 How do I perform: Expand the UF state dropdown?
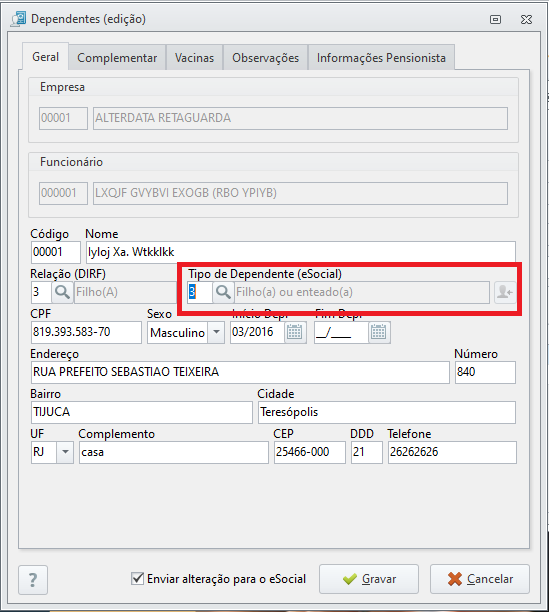click(65, 452)
